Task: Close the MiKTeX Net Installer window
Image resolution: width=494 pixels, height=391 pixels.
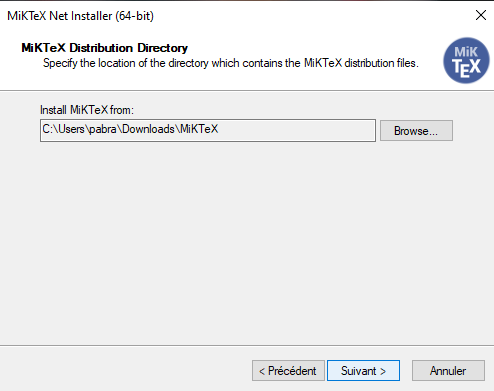Action: tap(481, 15)
